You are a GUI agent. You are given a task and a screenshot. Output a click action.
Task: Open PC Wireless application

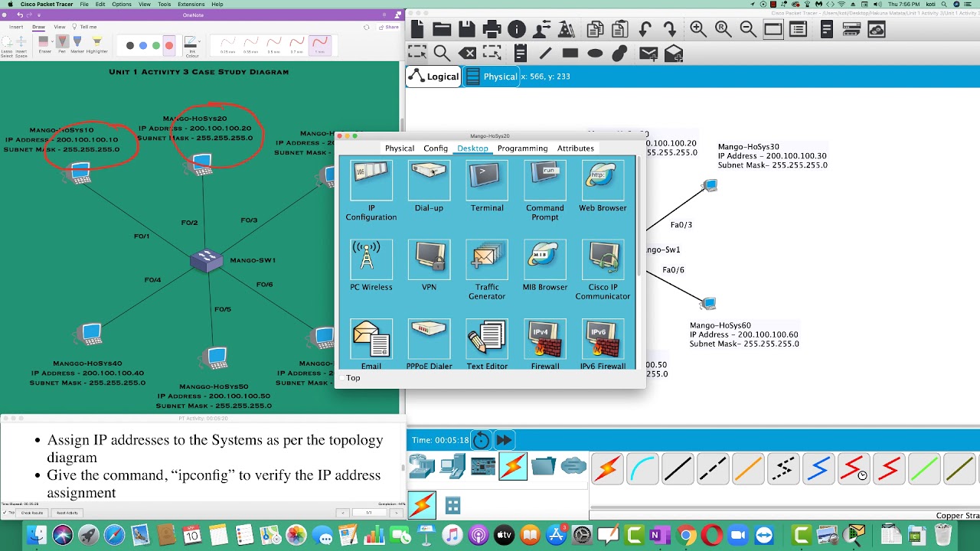tap(371, 266)
